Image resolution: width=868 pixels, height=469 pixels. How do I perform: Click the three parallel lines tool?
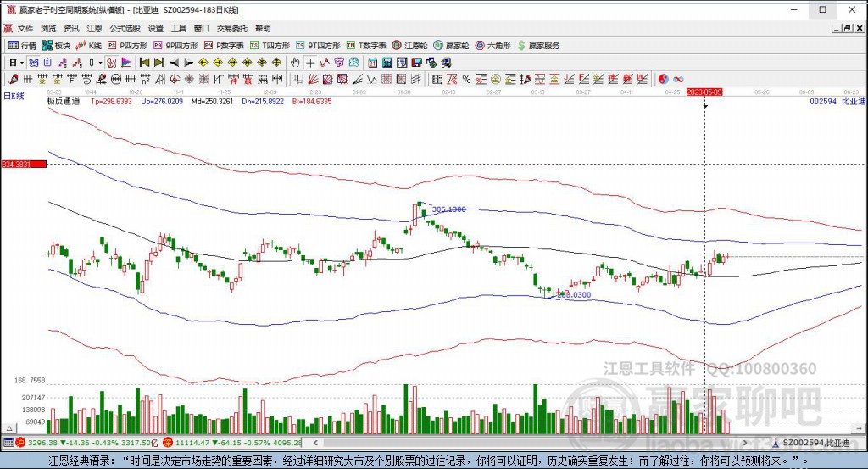tap(415, 79)
